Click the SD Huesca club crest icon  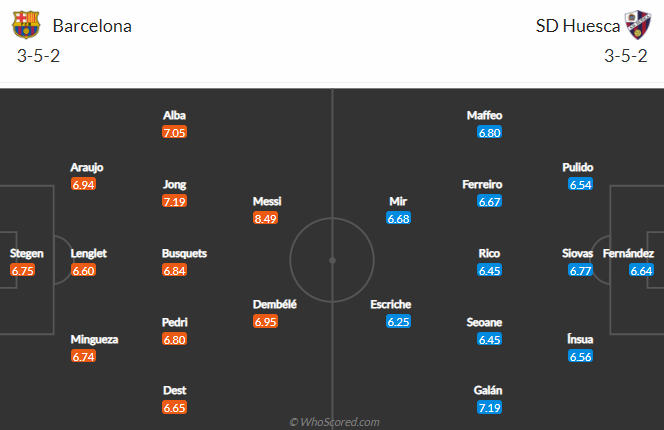pos(638,24)
